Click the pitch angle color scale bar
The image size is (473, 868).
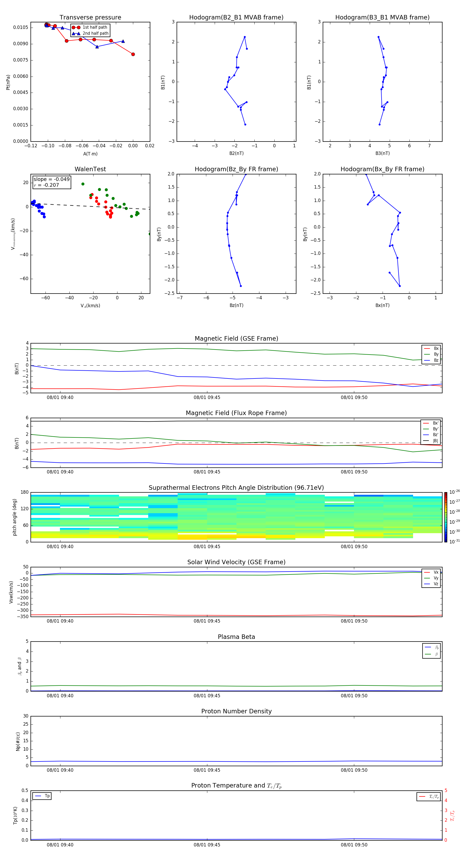click(446, 517)
